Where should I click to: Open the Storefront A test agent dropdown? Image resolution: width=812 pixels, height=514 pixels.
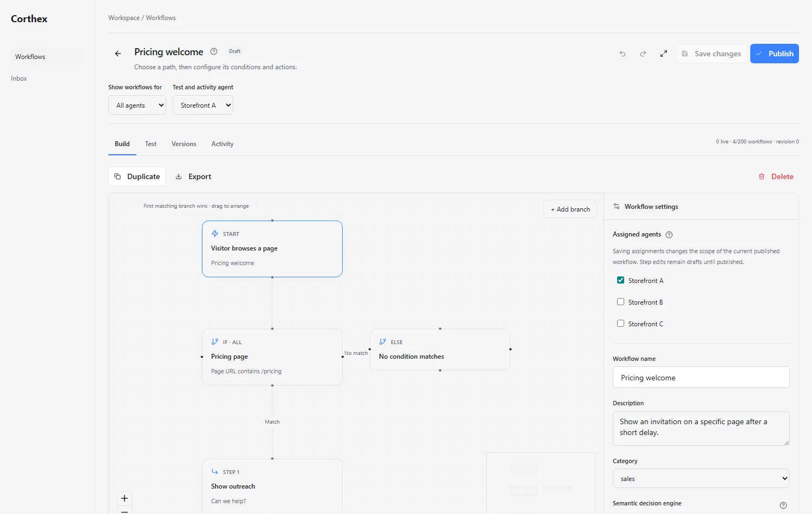[203, 106]
